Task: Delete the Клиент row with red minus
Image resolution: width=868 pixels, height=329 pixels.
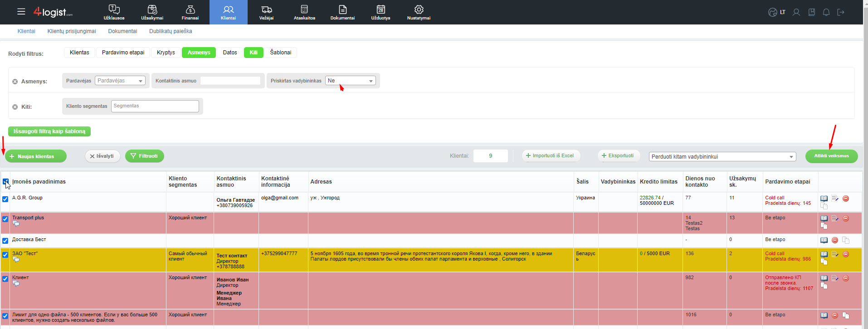Action: pyautogui.click(x=846, y=278)
